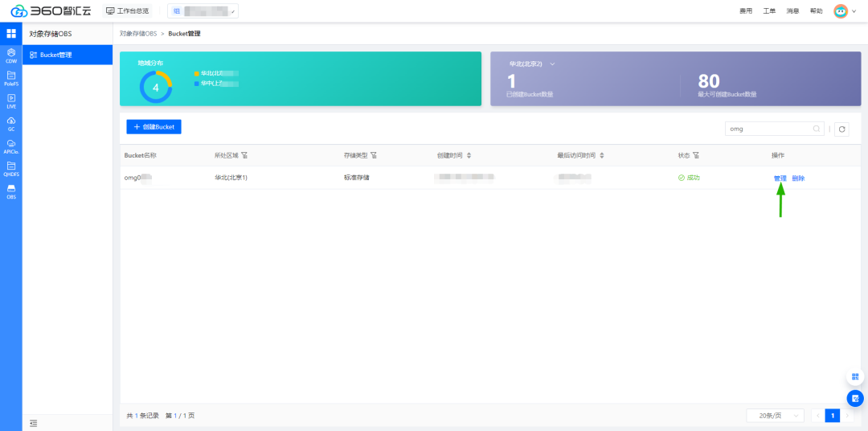
Task: Click the bucket search input field
Action: (775, 129)
